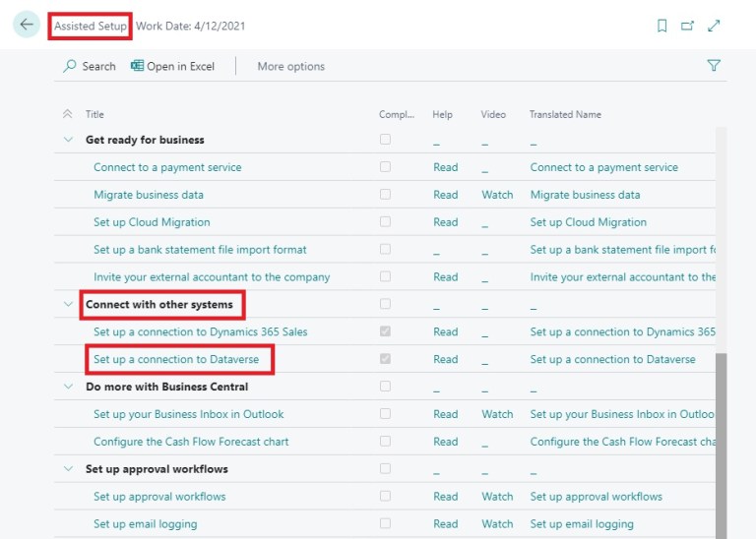Open Connect to a payment service title link
This screenshot has height=539, width=756.
point(167,167)
